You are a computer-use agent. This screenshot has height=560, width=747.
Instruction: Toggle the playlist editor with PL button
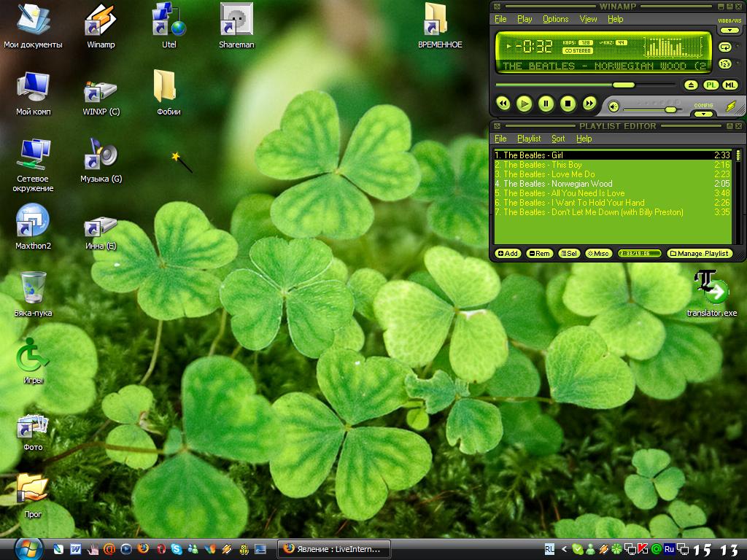click(x=711, y=85)
